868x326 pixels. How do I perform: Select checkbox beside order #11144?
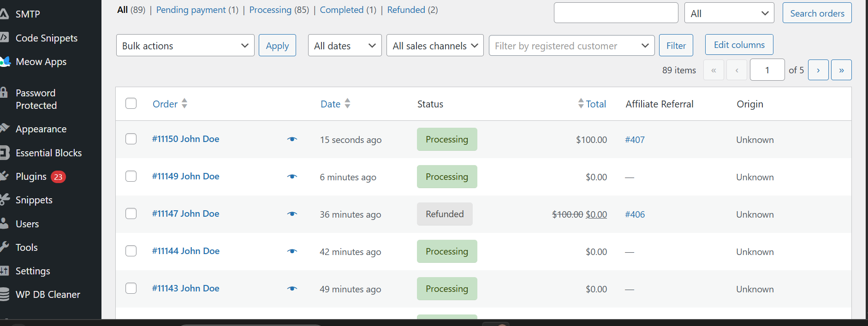click(131, 251)
